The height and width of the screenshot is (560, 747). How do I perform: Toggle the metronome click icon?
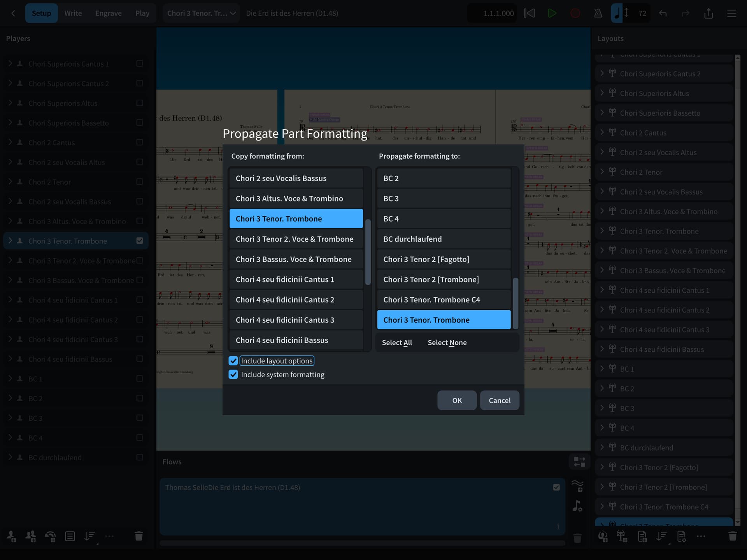[598, 13]
